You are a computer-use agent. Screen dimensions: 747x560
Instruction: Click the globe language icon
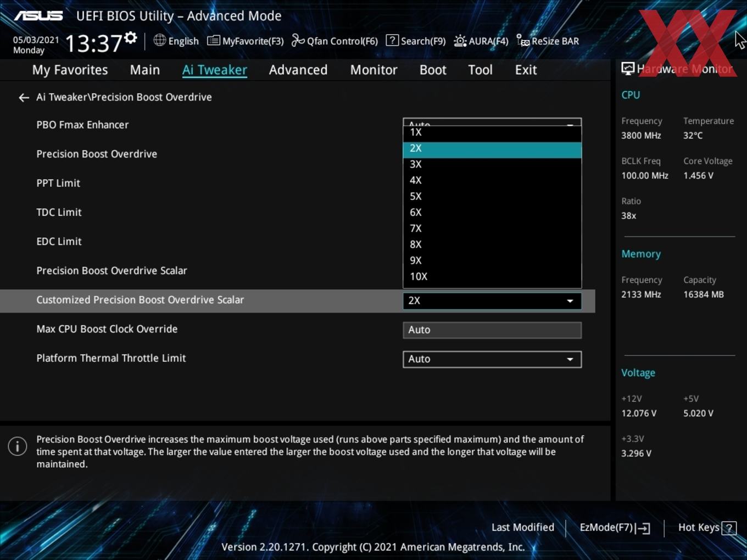coord(159,40)
